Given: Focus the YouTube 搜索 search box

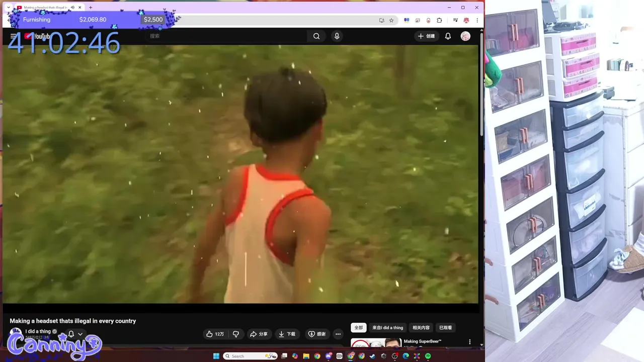Looking at the screenshot, I should [x=226, y=36].
